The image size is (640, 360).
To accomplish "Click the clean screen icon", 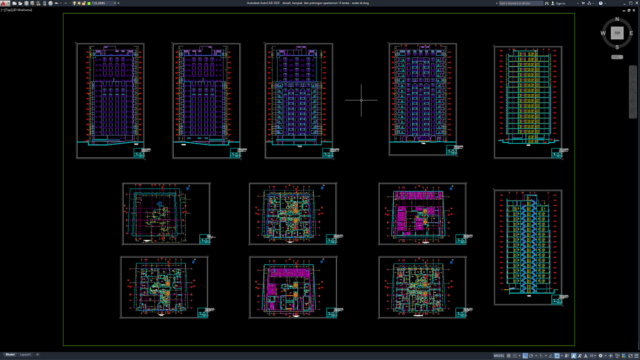I will point(631,356).
